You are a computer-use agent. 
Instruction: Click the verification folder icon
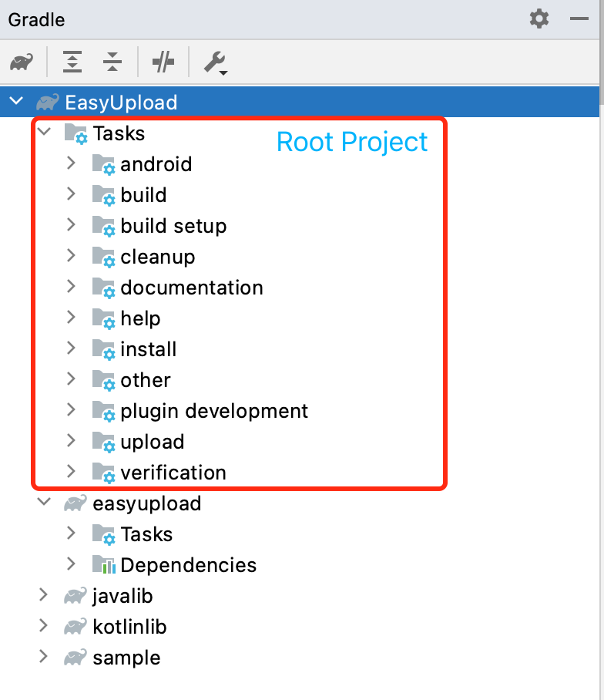[103, 473]
